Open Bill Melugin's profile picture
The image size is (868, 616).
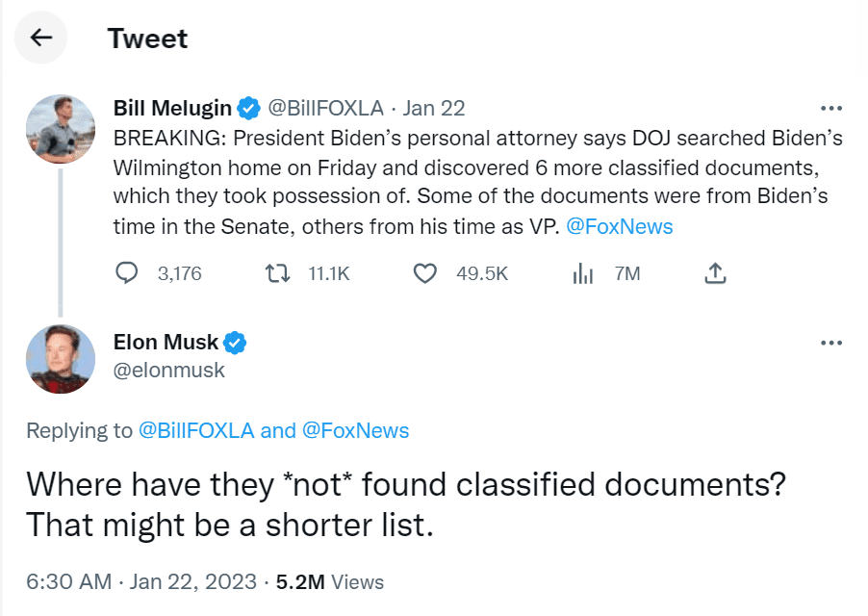[60, 128]
